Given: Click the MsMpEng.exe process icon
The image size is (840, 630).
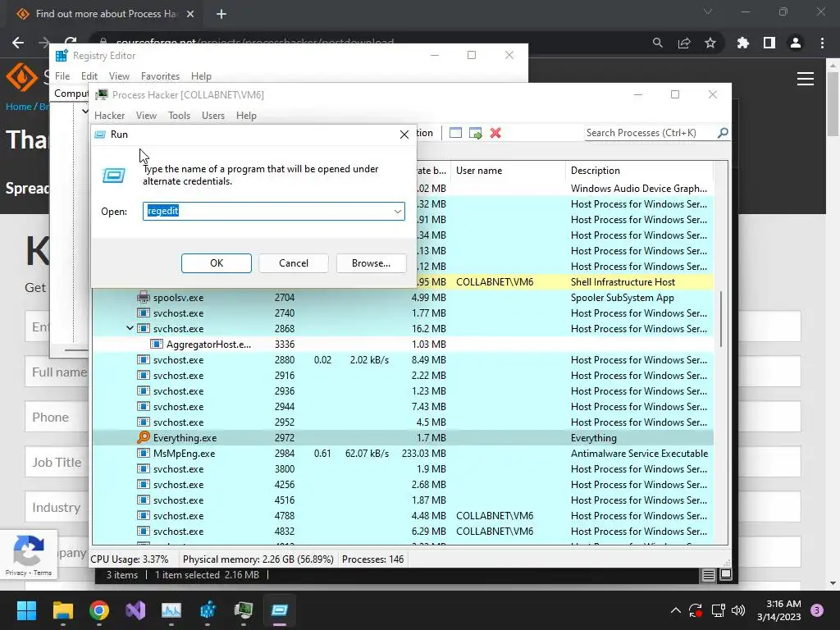Looking at the screenshot, I should (x=143, y=453).
